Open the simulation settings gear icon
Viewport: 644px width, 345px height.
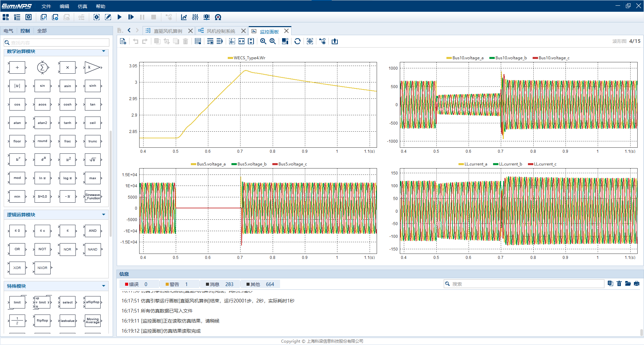point(97,17)
